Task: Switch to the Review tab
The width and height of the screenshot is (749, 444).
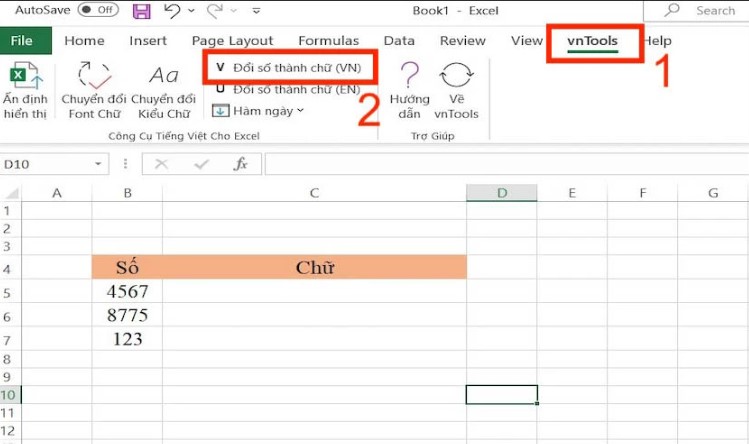Action: 462,41
